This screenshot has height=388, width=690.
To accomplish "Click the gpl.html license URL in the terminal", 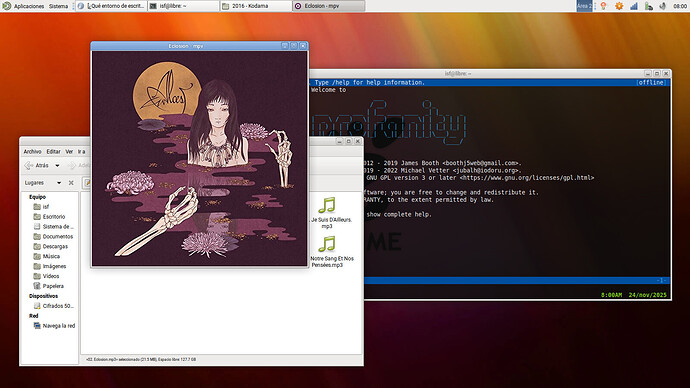I will 527,178.
